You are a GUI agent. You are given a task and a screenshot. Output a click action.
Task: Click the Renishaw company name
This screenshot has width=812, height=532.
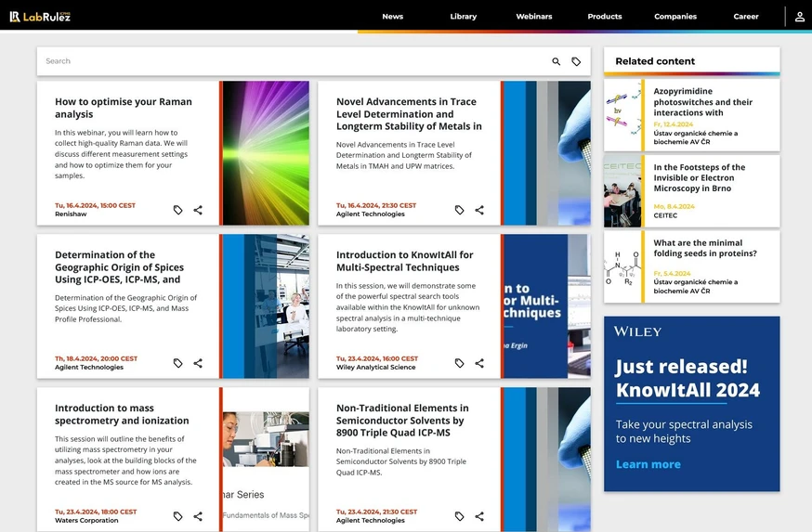pos(71,214)
